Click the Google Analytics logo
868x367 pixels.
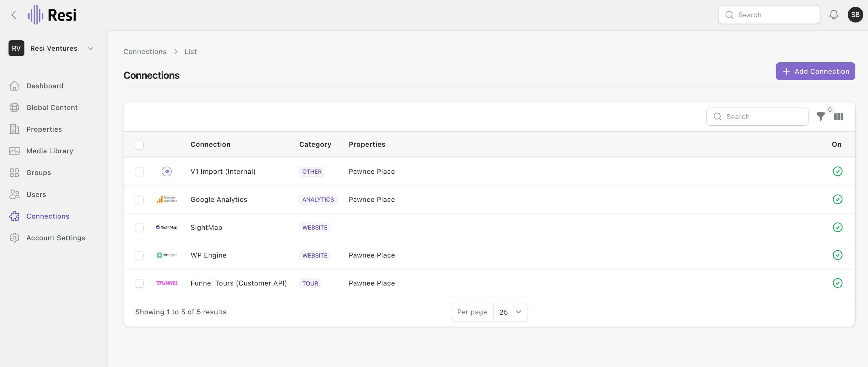[x=167, y=199]
